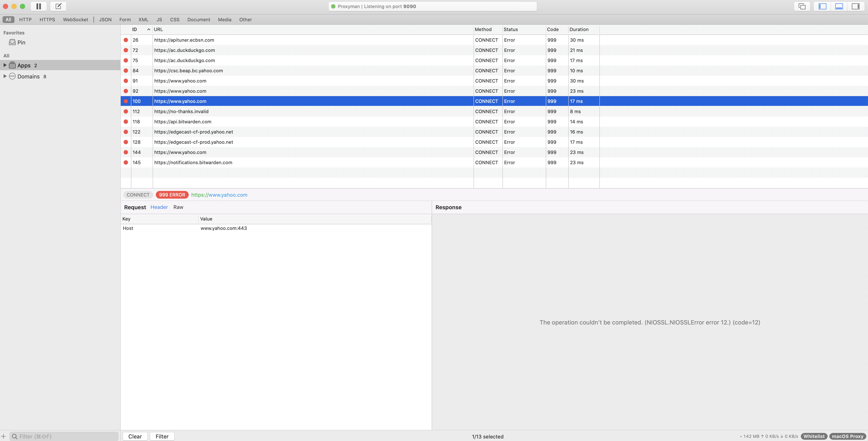This screenshot has height=441, width=868.
Task: Click the Apps folder icon
Action: (13, 65)
